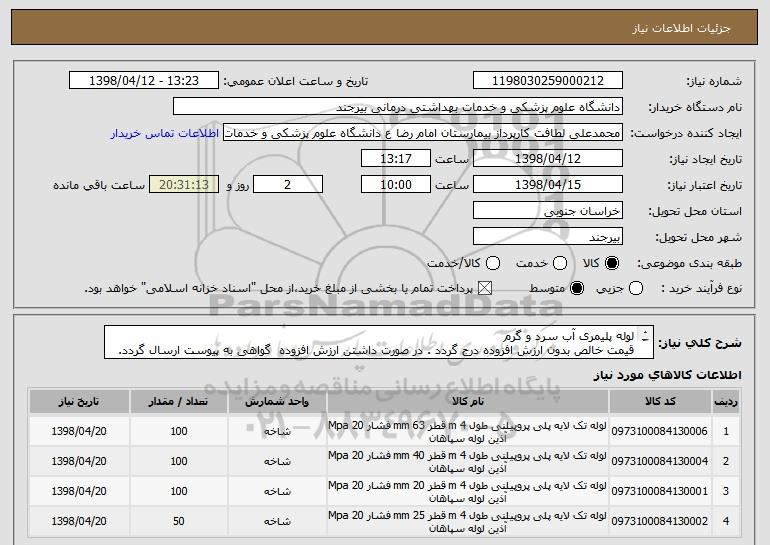Image resolution: width=770 pixels, height=545 pixels.
Task: Click the کد کالا column header
Action: pos(660,402)
